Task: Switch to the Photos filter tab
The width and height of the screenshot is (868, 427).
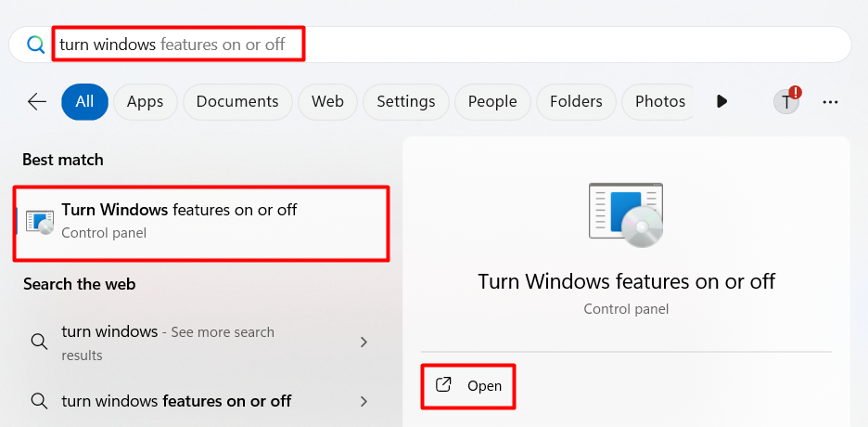Action: pyautogui.click(x=657, y=102)
